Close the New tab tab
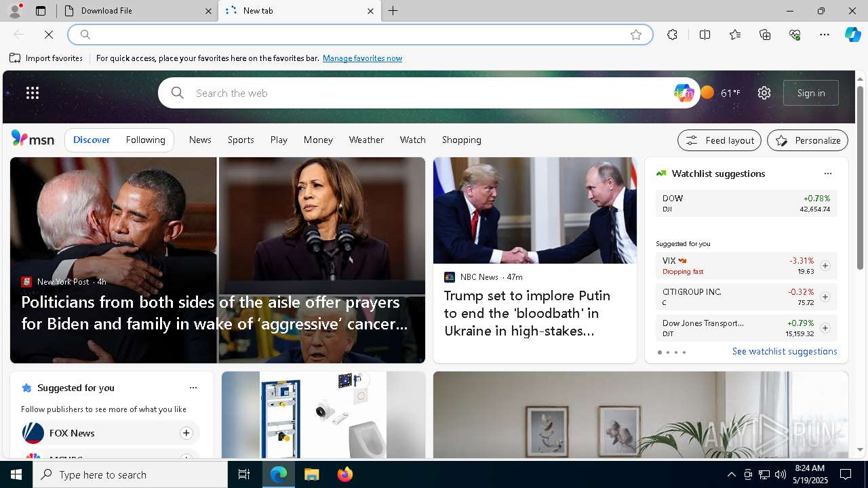Image resolution: width=868 pixels, height=488 pixels. click(370, 11)
